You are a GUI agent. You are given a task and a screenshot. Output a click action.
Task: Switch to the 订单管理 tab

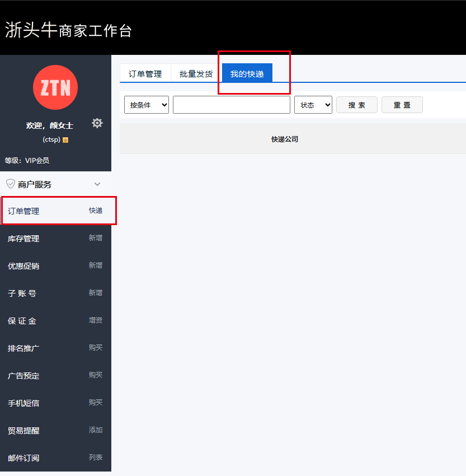145,74
